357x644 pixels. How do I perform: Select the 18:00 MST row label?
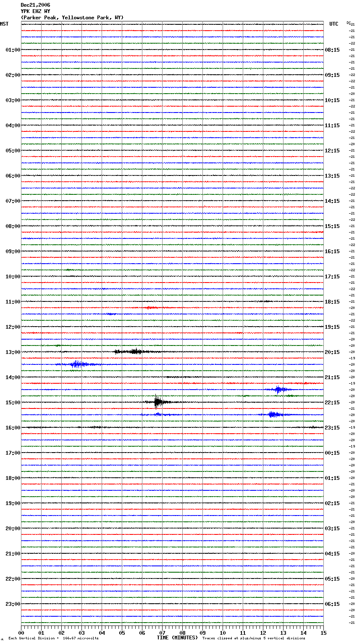(13, 478)
